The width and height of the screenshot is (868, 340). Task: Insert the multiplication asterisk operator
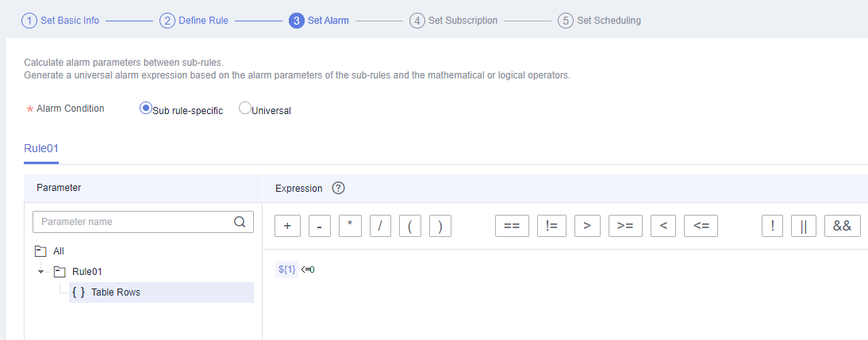(x=350, y=226)
